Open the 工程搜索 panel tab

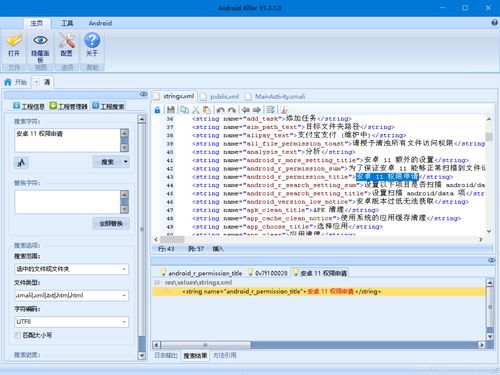[x=108, y=106]
